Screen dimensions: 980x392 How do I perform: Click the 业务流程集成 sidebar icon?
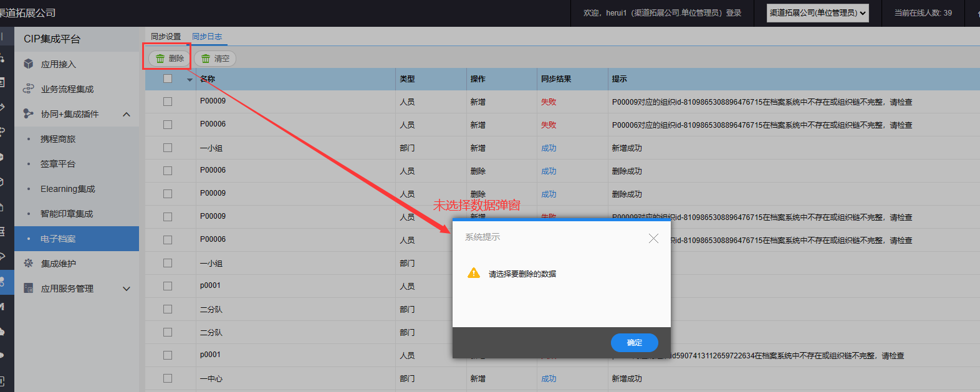coord(28,89)
